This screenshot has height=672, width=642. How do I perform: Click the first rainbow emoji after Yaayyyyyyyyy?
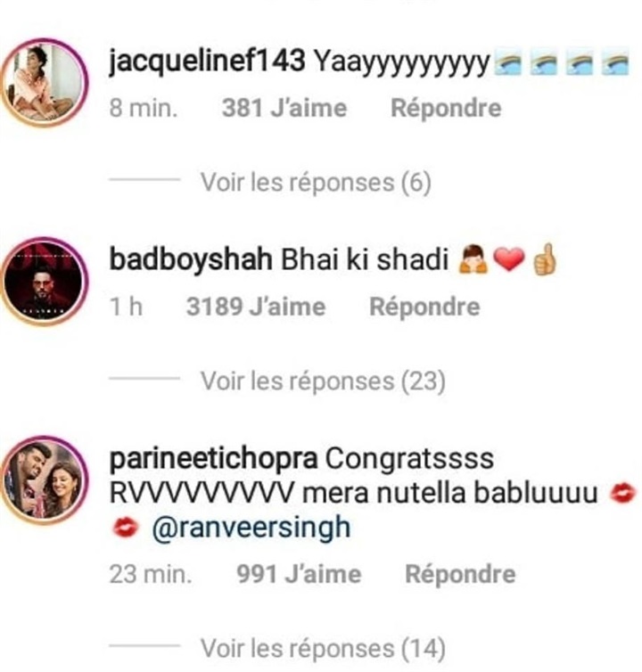(x=507, y=64)
